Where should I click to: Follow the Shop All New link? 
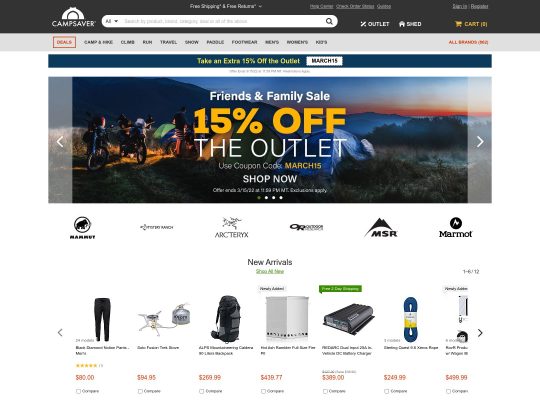click(x=270, y=271)
